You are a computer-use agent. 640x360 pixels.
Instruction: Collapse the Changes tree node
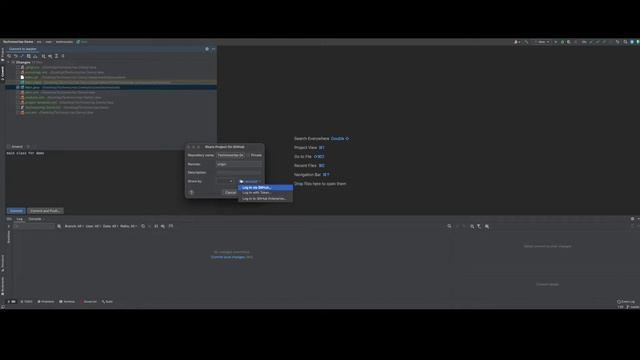[8, 62]
